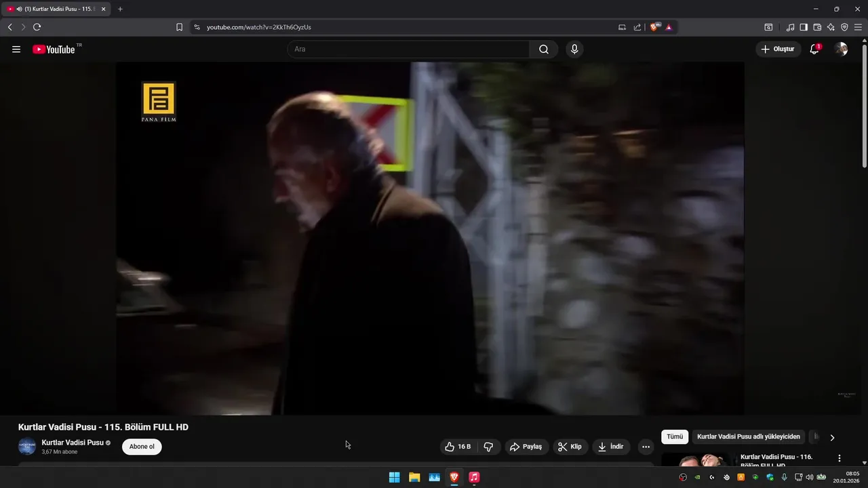868x488 pixels.
Task: Open Kurtlar Vadisi Pusu channel name
Action: click(x=73, y=443)
